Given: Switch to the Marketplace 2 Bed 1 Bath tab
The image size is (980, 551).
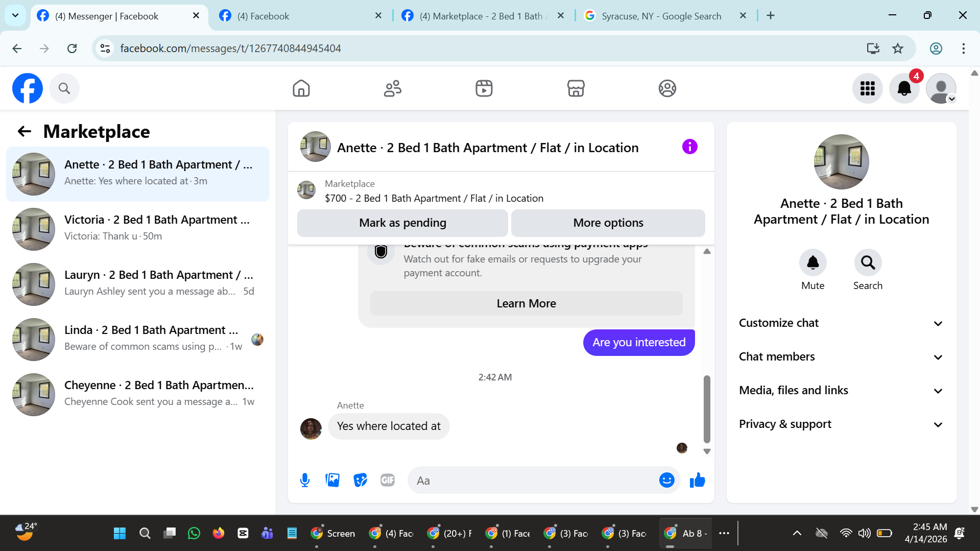Looking at the screenshot, I should (x=483, y=16).
